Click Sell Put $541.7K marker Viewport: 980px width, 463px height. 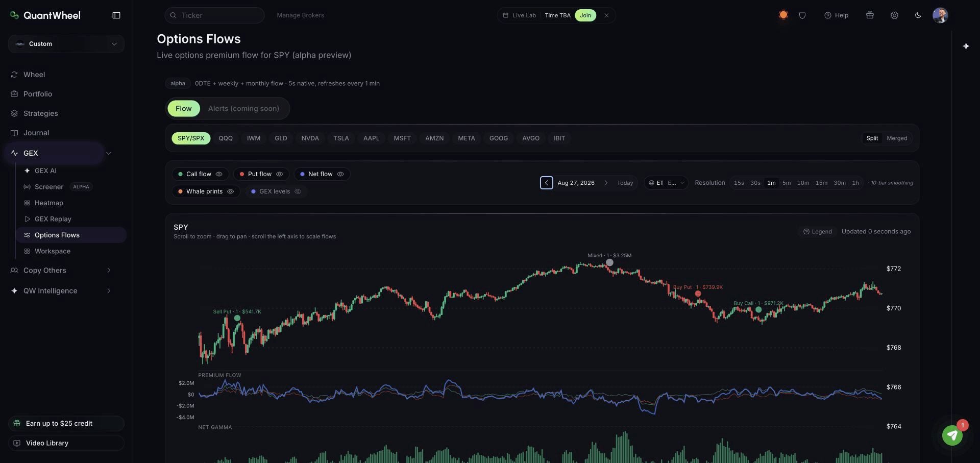click(237, 318)
